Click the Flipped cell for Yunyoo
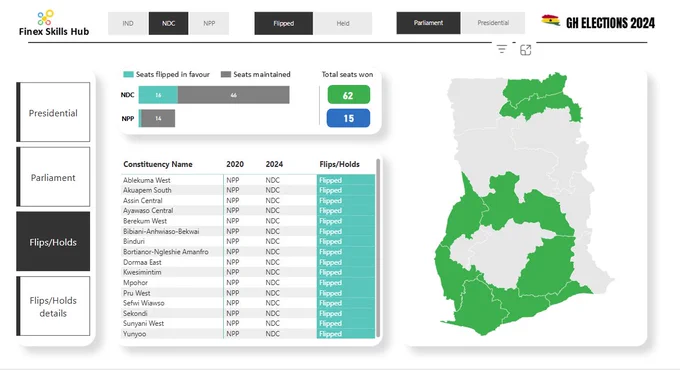 pyautogui.click(x=346, y=334)
